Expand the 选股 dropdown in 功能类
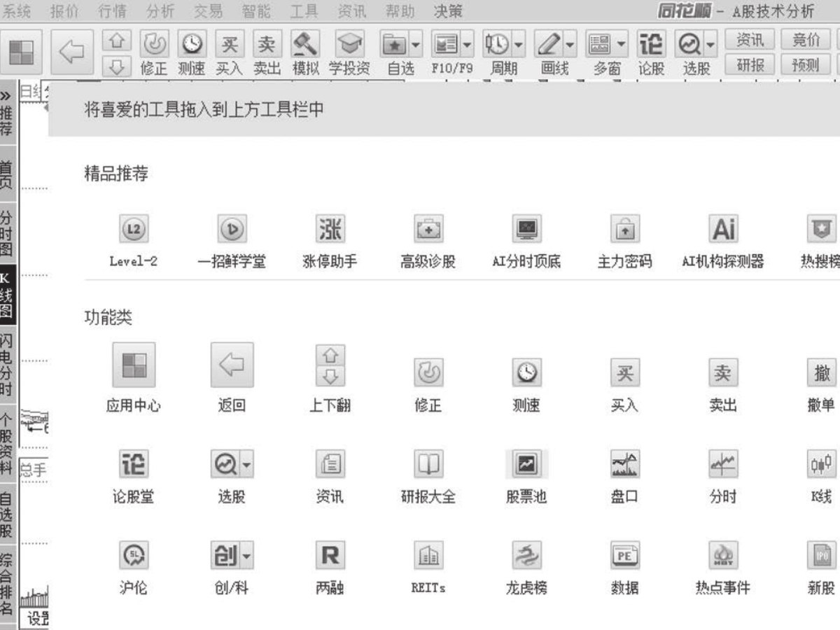Screen dimensions: 840x630 tap(247, 464)
